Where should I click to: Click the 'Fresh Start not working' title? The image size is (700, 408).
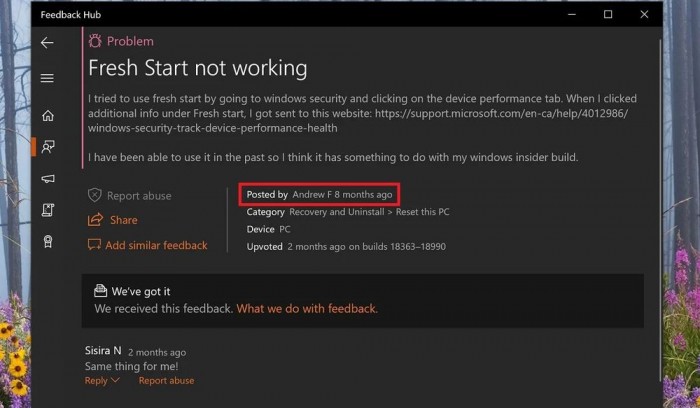tap(197, 69)
